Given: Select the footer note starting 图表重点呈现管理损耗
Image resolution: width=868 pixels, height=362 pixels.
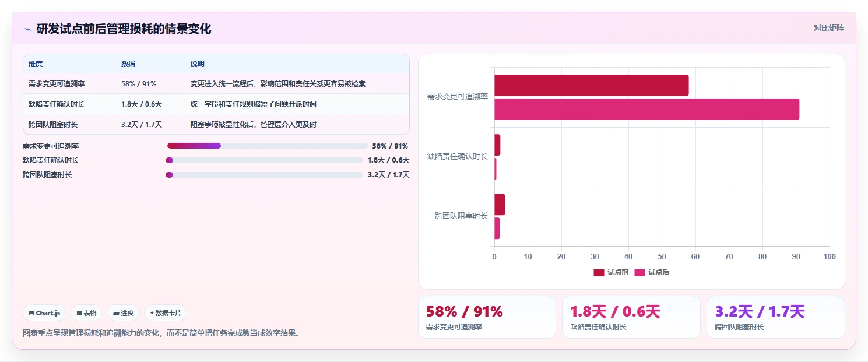Looking at the screenshot, I should click(x=161, y=333).
